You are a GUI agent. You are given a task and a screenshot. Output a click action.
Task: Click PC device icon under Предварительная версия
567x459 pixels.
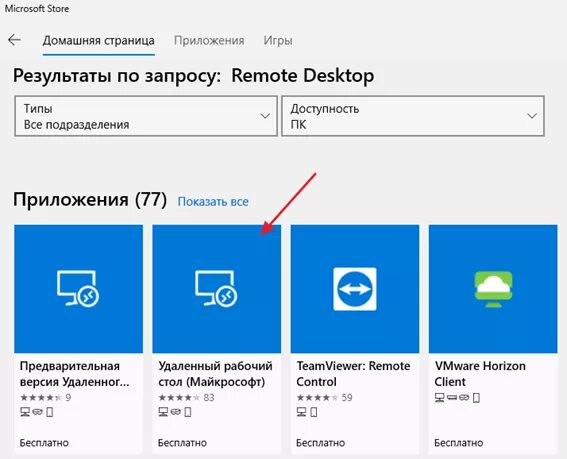25,412
